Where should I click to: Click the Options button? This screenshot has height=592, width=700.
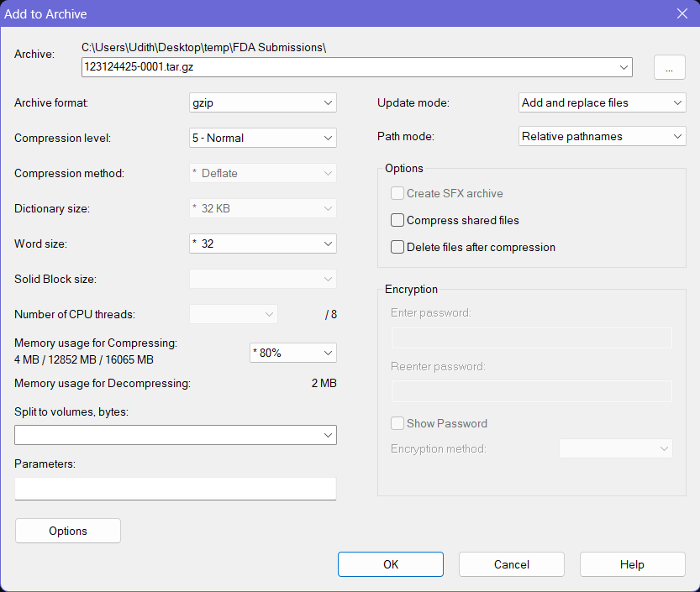tap(68, 531)
